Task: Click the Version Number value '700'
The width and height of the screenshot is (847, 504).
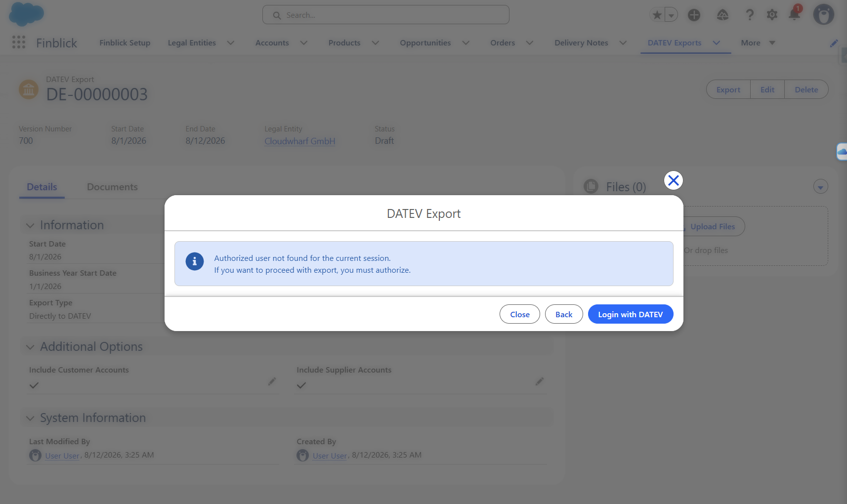Action: click(x=26, y=141)
